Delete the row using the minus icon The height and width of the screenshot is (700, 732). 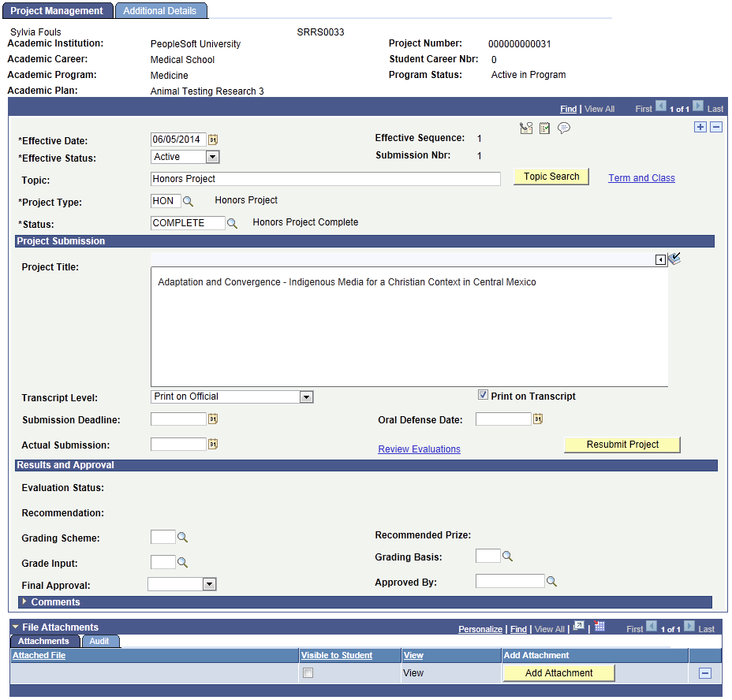tap(716, 126)
